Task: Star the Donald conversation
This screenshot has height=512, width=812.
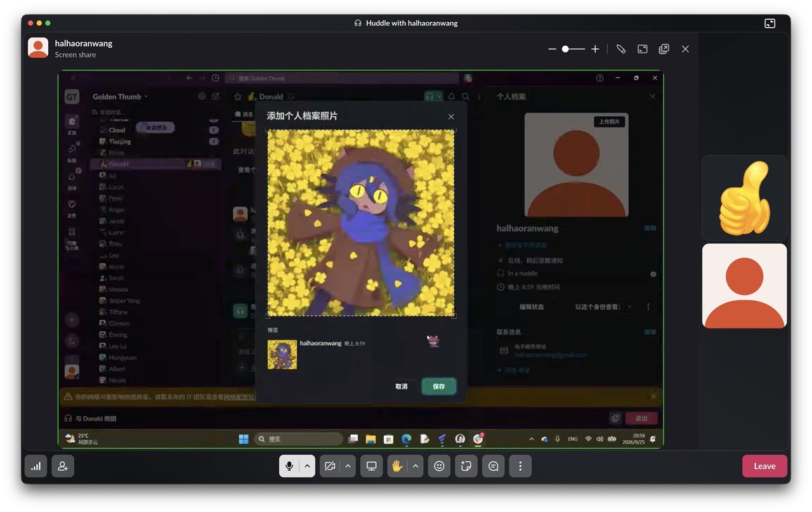Action: click(238, 96)
